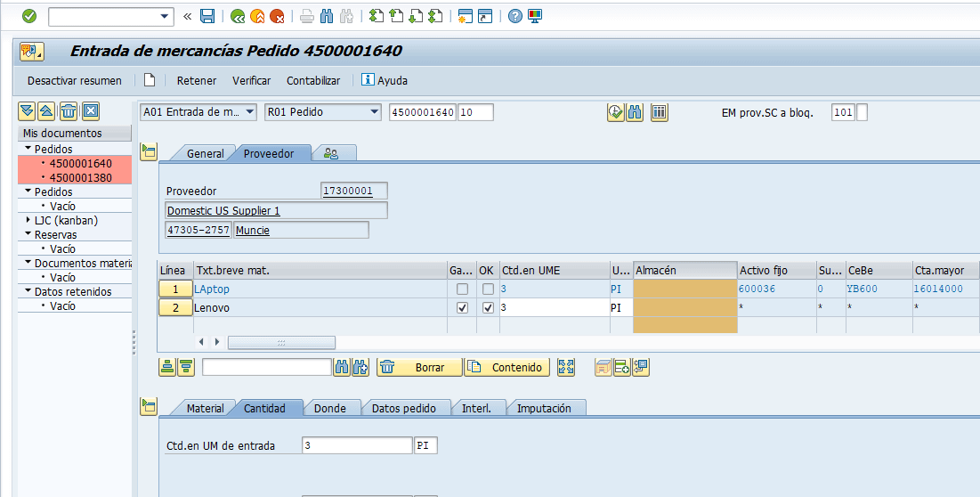Click the Ctd.en UM de entrada field
The width and height of the screenshot is (980, 497).
(357, 445)
